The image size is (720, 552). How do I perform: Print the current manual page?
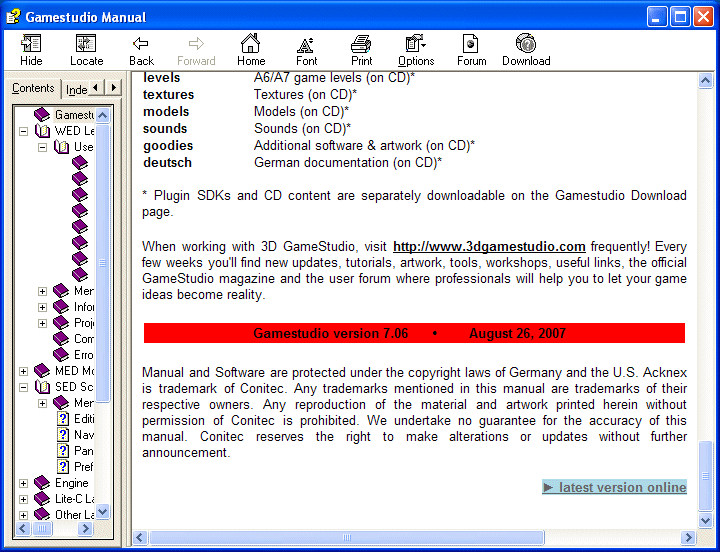[x=361, y=50]
